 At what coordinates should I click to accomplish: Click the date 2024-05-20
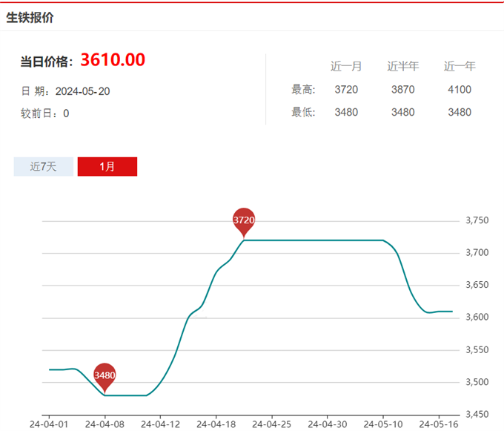pyautogui.click(x=82, y=91)
